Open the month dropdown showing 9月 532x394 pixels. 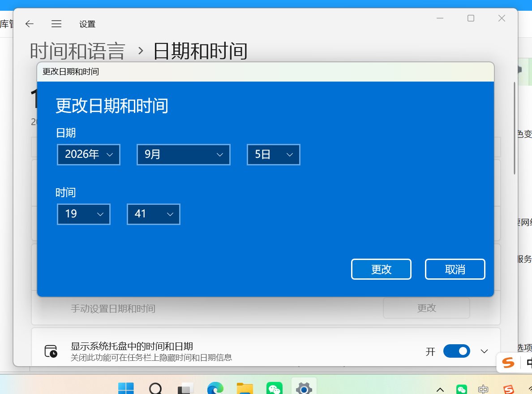click(x=183, y=155)
